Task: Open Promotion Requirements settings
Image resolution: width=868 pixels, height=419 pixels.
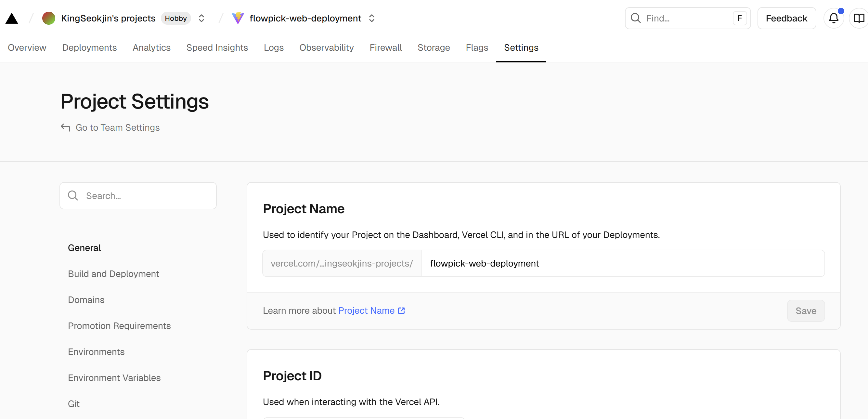Action: 119,326
